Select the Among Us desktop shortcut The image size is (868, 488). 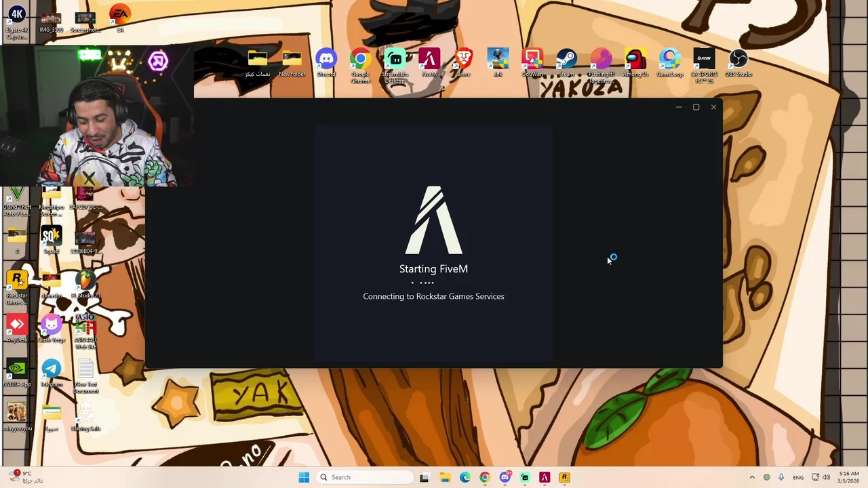[x=635, y=63]
